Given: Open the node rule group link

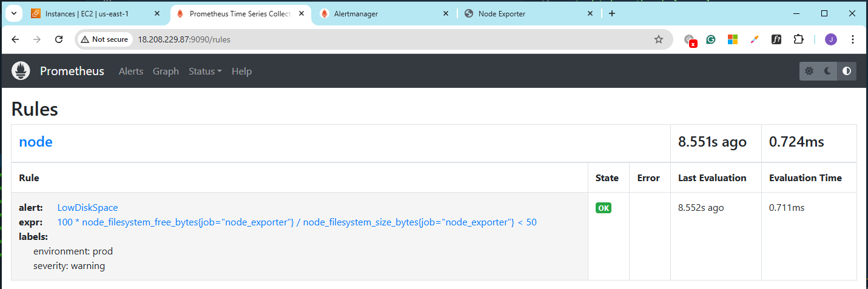Looking at the screenshot, I should (36, 142).
